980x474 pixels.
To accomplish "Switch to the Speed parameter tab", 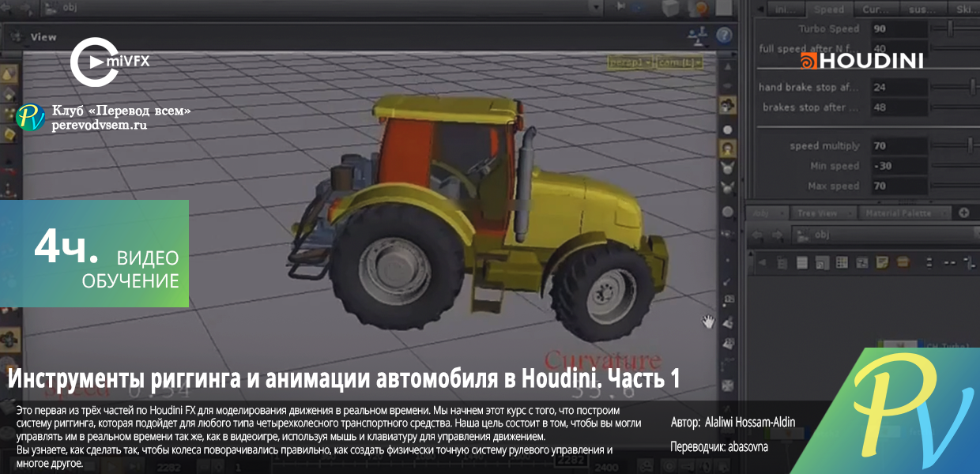I will tap(828, 9).
